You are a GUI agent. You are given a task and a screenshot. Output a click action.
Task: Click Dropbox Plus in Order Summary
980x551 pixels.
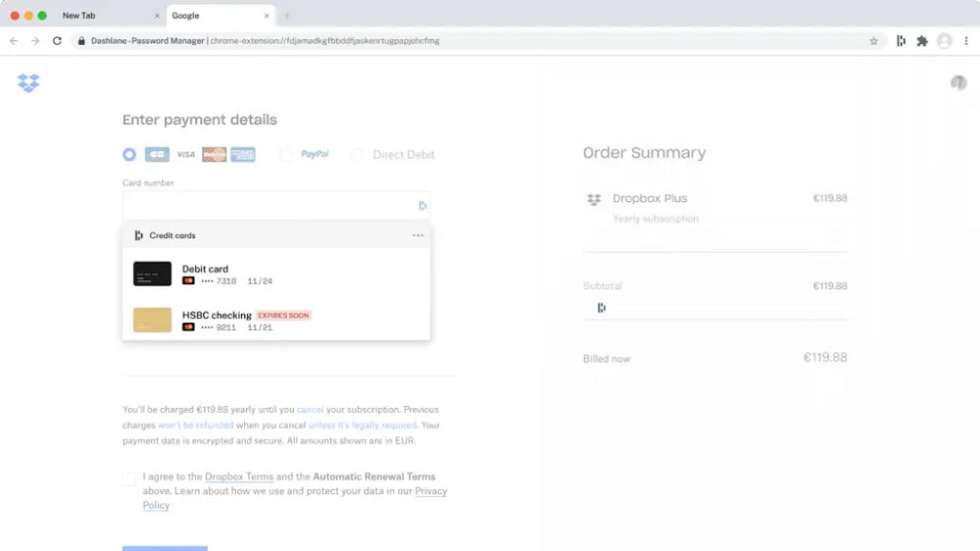650,198
